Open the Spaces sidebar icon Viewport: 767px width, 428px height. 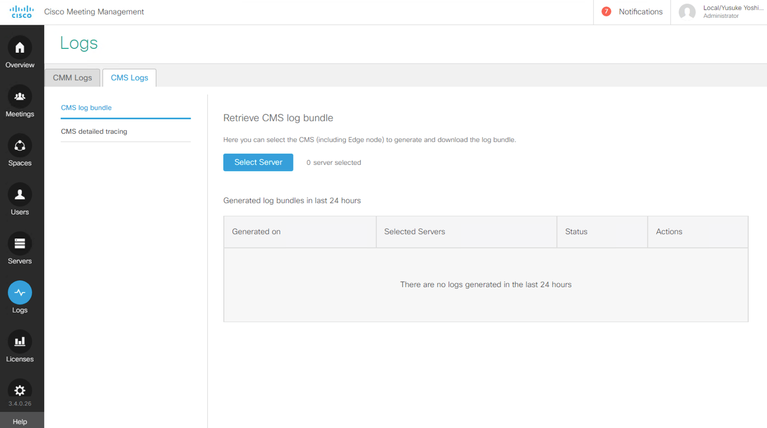pos(20,145)
